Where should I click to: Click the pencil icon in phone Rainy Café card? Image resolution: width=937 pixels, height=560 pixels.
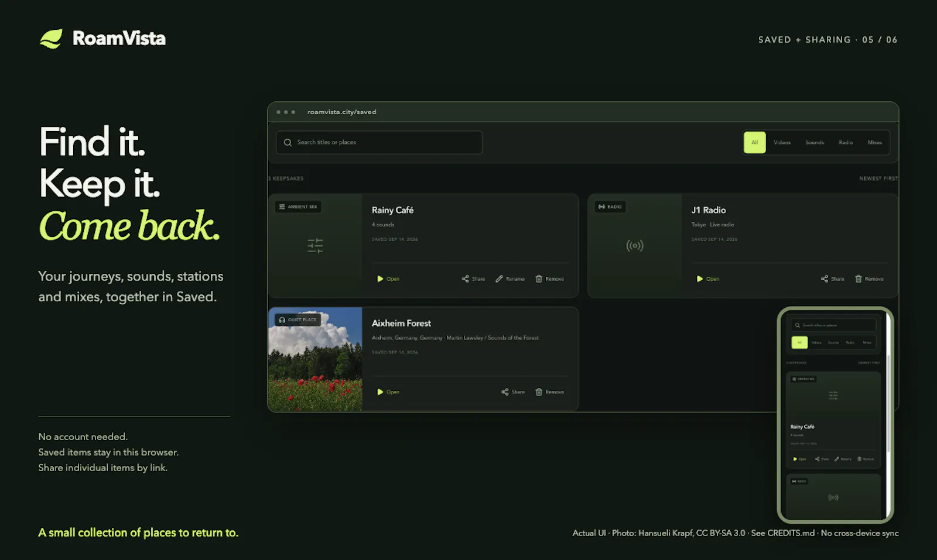tap(836, 459)
